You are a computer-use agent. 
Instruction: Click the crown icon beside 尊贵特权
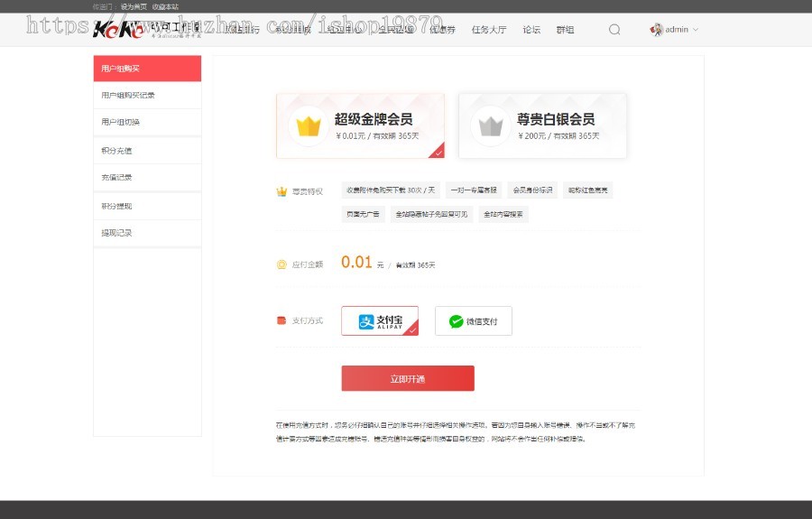(281, 191)
